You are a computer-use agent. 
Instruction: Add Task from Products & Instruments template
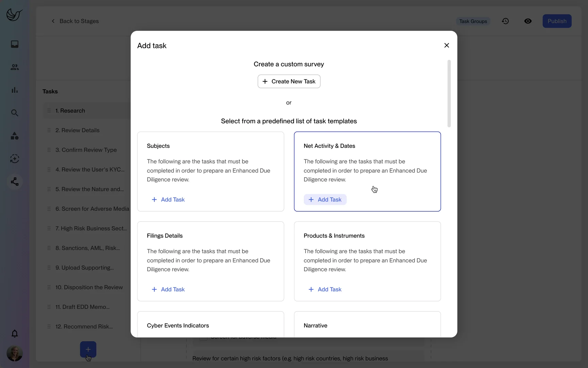point(325,289)
